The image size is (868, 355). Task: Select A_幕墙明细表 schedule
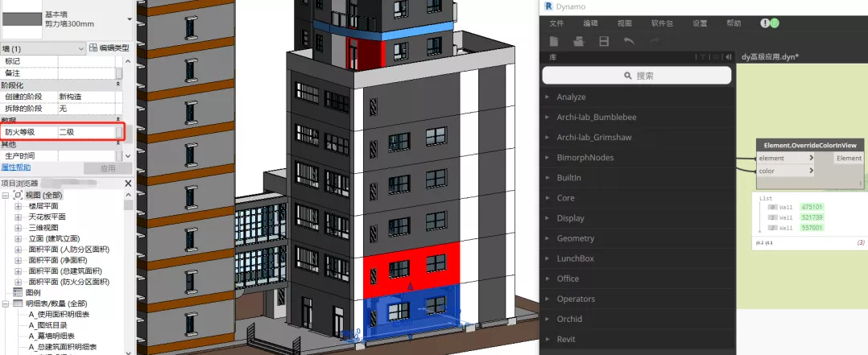point(52,336)
